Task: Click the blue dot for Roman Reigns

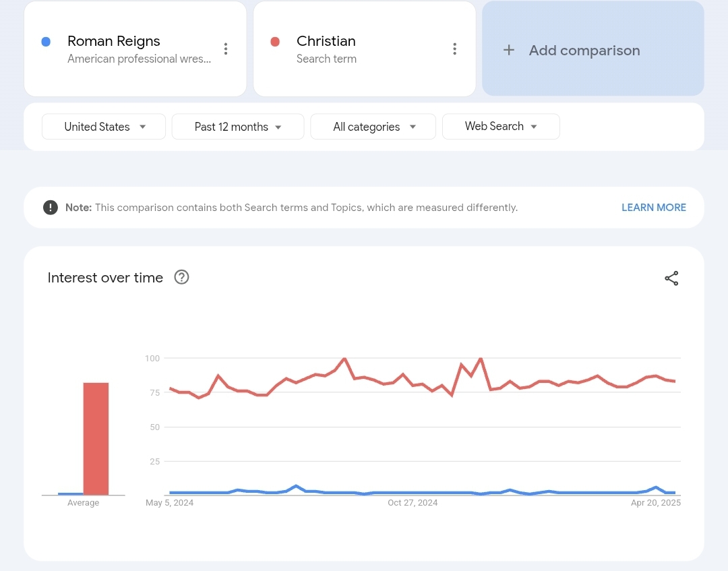Action: tap(46, 42)
